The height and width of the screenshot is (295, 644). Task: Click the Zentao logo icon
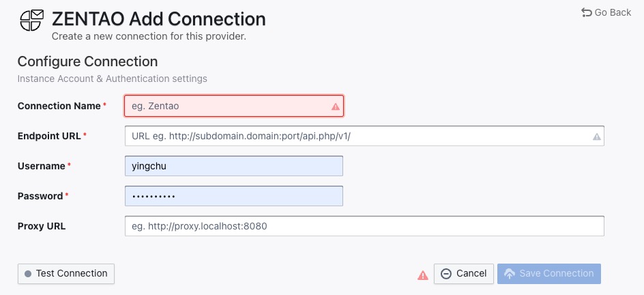pos(31,20)
